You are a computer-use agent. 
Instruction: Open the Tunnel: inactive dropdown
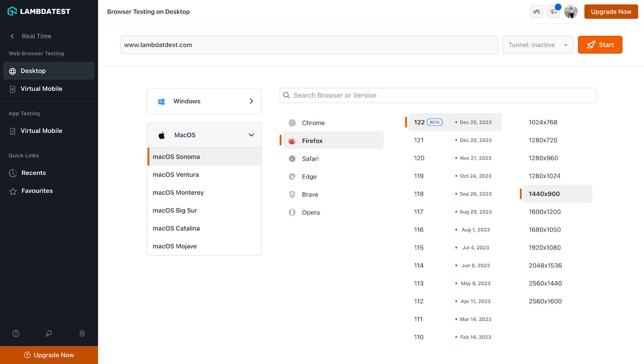538,45
